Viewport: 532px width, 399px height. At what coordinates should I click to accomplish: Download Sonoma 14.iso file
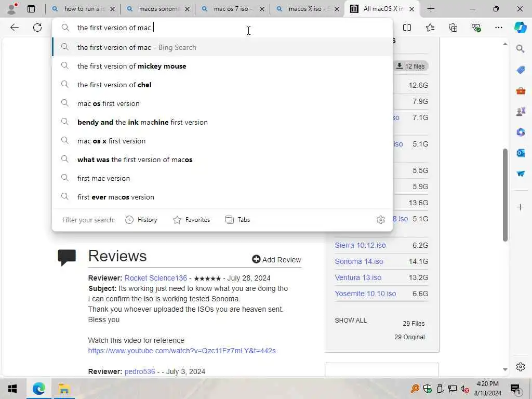(x=359, y=261)
